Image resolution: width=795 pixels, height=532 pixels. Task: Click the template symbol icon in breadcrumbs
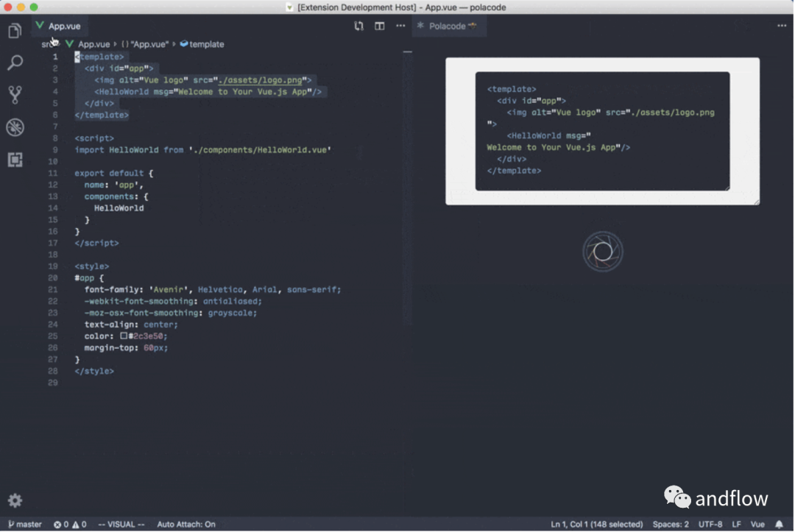click(x=183, y=44)
